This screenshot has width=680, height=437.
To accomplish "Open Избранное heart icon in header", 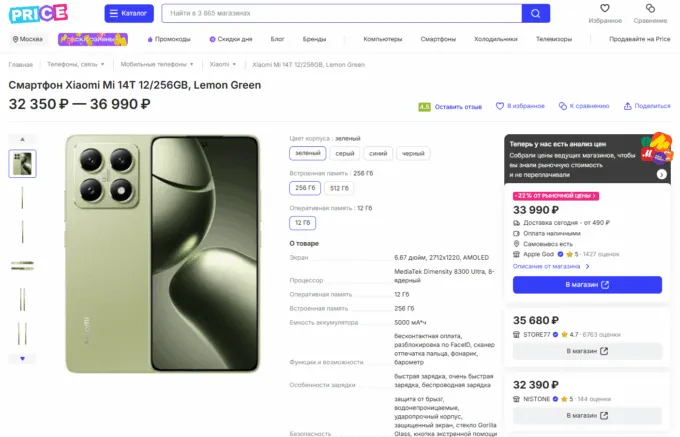I will point(605,8).
